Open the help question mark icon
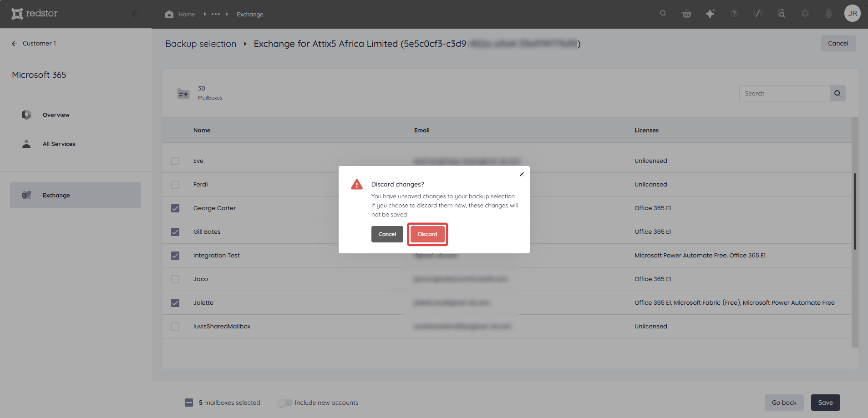The image size is (868, 418). (x=734, y=14)
